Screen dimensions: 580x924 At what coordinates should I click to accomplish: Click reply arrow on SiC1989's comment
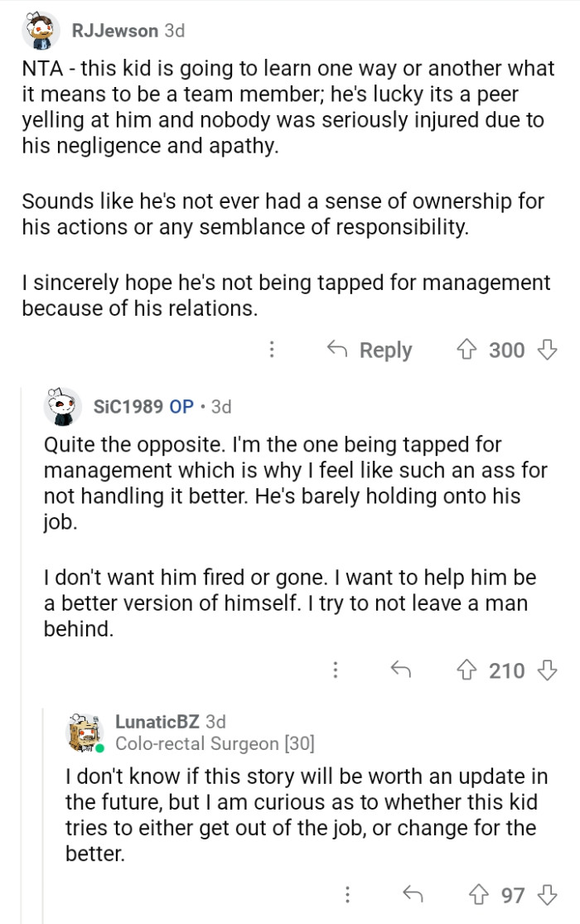pyautogui.click(x=402, y=670)
